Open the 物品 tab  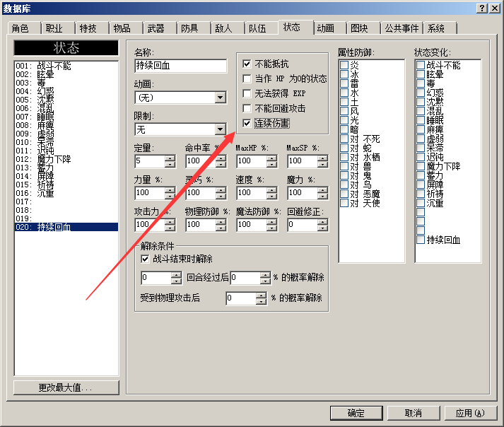[x=126, y=28]
